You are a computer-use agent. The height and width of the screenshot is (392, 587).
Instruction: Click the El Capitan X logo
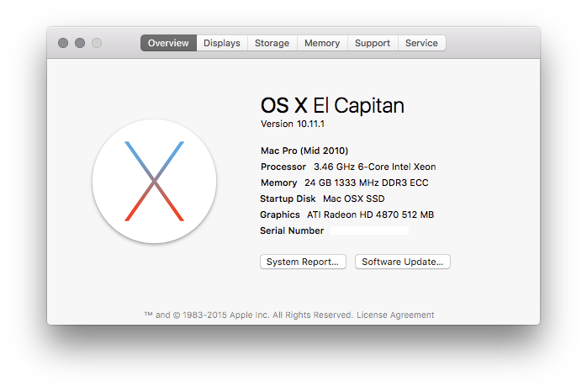pyautogui.click(x=154, y=181)
